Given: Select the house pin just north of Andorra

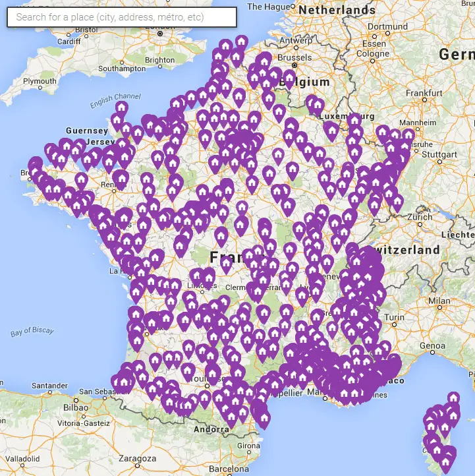Looking at the screenshot, I should pyautogui.click(x=231, y=419).
